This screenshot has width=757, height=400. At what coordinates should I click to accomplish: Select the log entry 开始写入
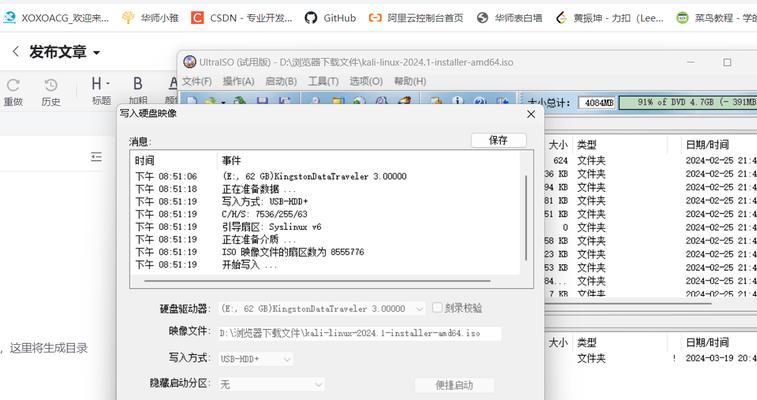[250, 264]
